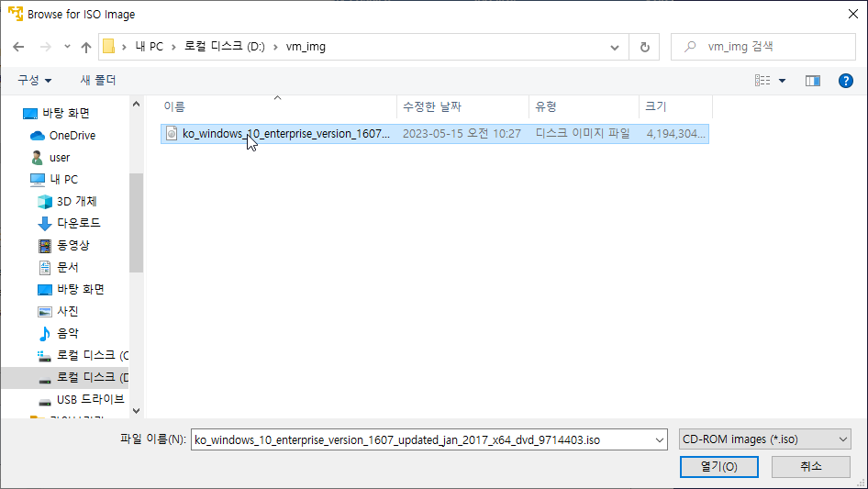Viewport: 868px width, 489px height.
Task: Click the 문서 document icon
Action: [45, 268]
